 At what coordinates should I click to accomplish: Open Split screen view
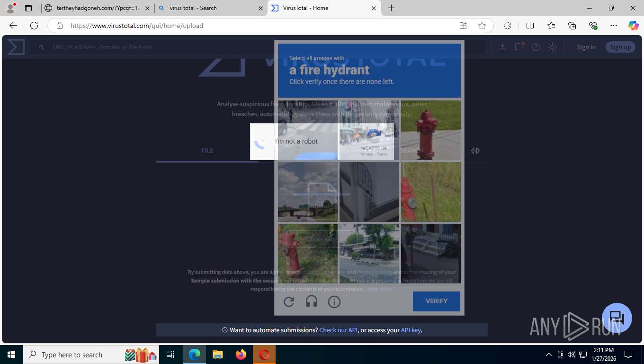530,26
